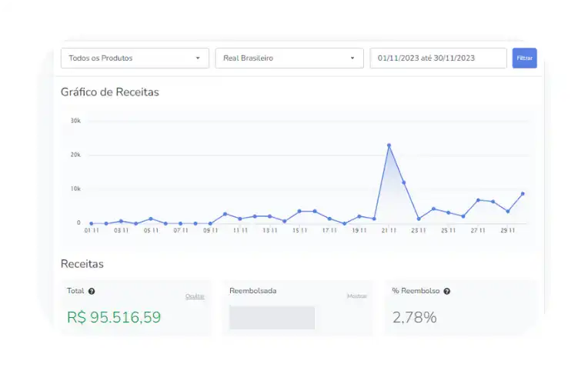
Task: Click the 2,78% refund percentage value
Action: (x=414, y=317)
